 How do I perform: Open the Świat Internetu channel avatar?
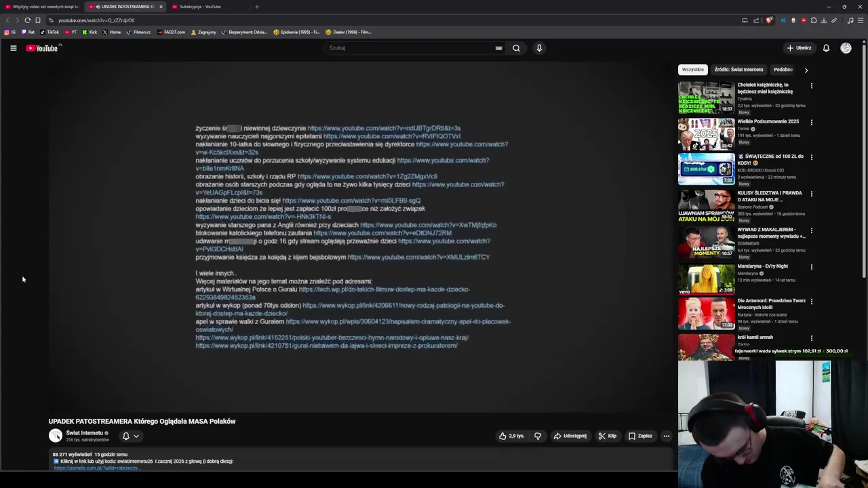[56, 436]
